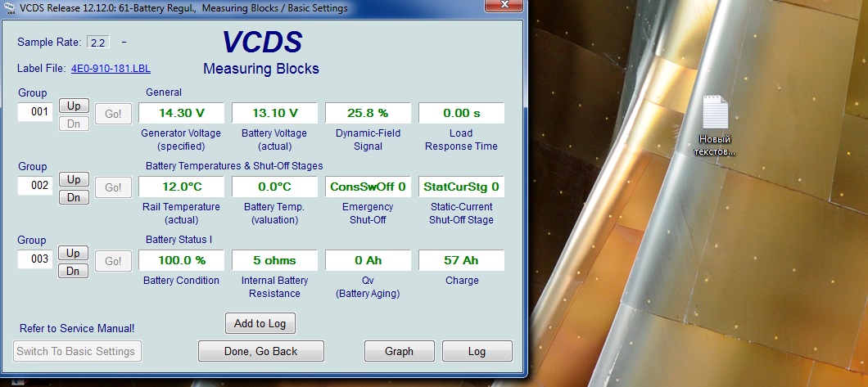Click the Load Response Time label

click(x=462, y=140)
